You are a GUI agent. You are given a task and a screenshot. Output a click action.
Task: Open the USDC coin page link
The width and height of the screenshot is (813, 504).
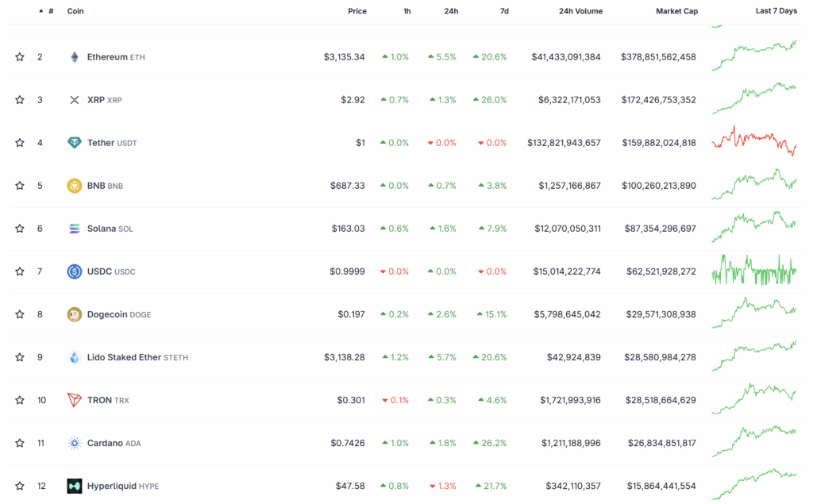[x=111, y=271]
